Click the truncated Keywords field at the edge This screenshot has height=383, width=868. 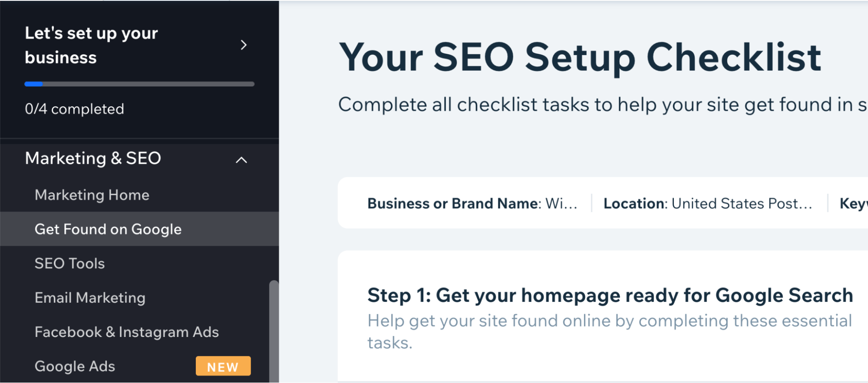853,204
